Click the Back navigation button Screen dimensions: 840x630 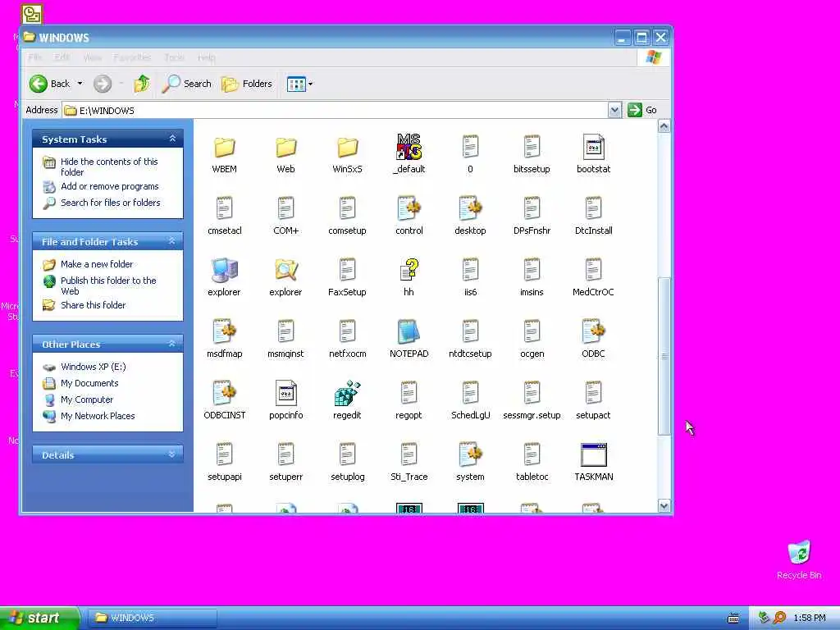click(x=49, y=84)
